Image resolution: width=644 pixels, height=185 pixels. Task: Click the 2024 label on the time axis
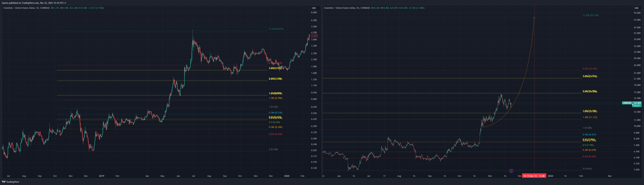tap(550, 176)
